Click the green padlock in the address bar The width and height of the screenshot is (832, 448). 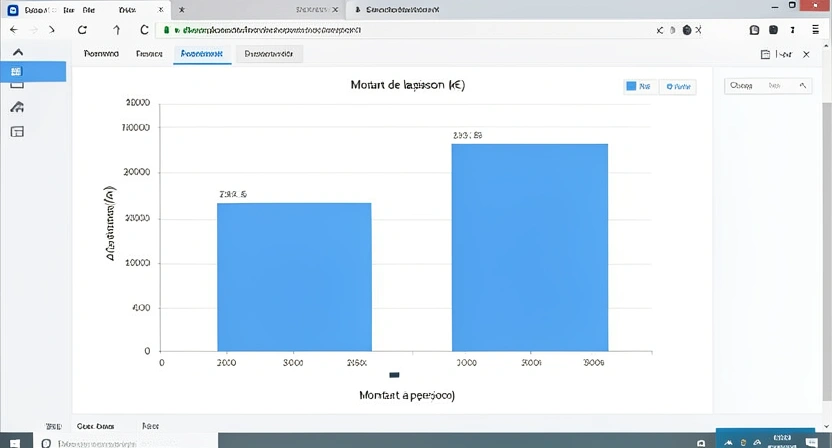166,30
